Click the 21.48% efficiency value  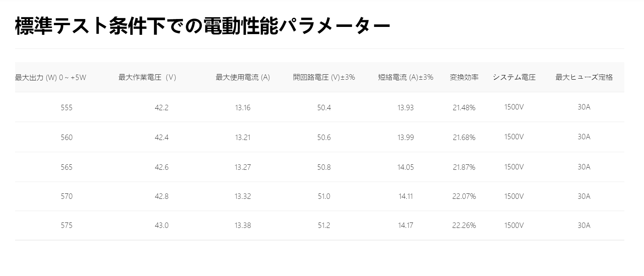(464, 108)
